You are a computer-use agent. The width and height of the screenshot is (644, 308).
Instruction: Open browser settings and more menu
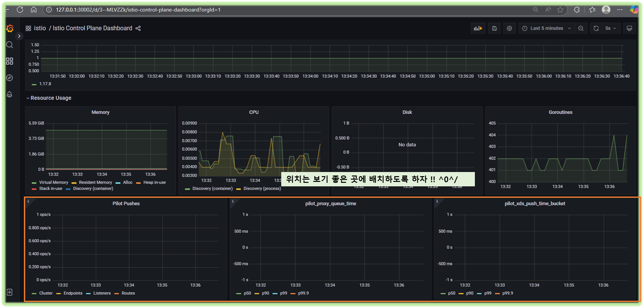(x=620, y=10)
